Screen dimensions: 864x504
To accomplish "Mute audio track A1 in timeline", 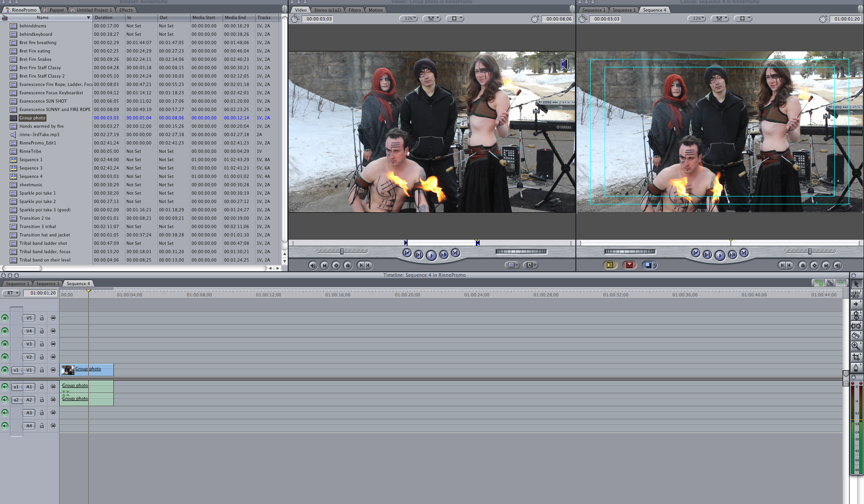I will pos(5,387).
